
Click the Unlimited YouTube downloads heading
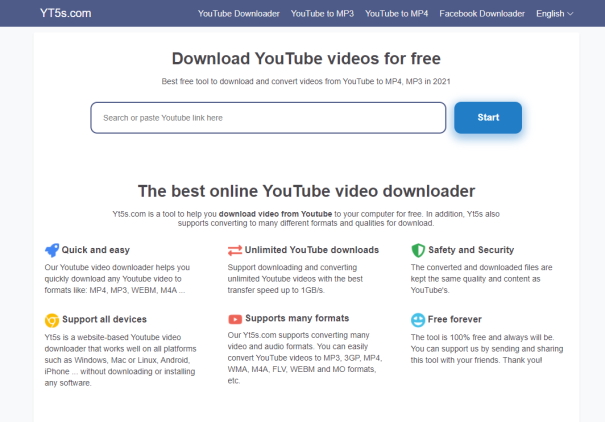(312, 250)
